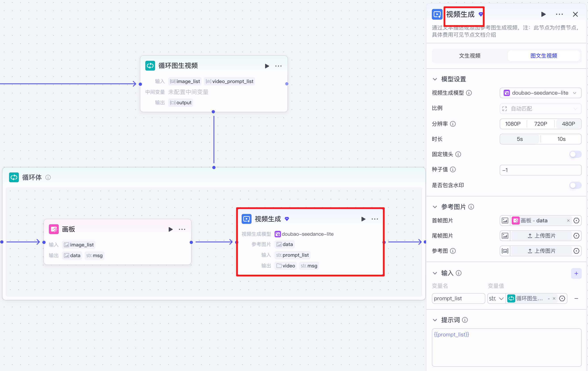Collapse the 模型设置 section
The width and height of the screenshot is (588, 371).
(435, 79)
